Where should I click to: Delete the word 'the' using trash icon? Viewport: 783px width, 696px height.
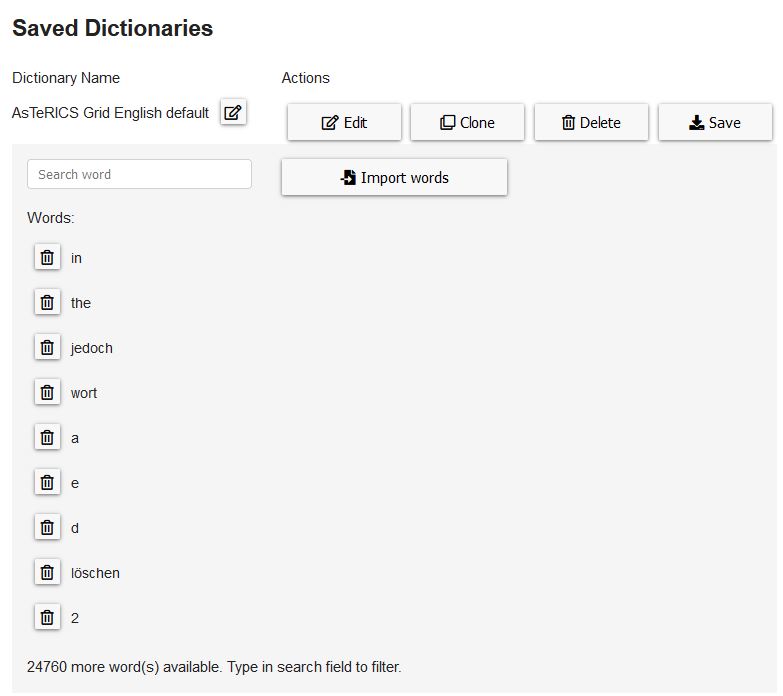[47, 303]
